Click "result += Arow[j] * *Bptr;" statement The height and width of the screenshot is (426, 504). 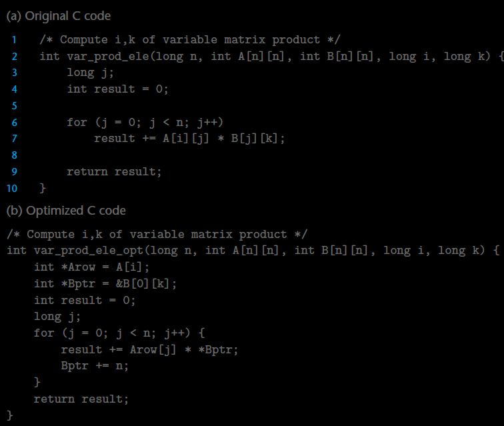coord(149,349)
